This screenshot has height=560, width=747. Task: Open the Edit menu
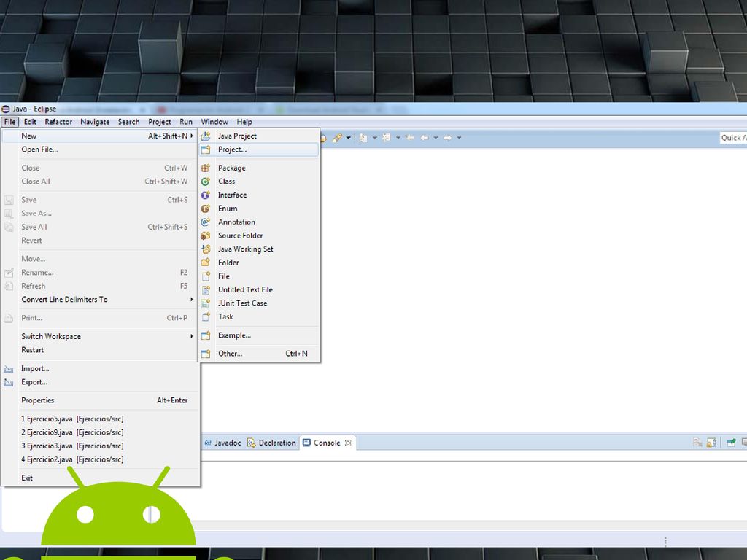coord(30,122)
